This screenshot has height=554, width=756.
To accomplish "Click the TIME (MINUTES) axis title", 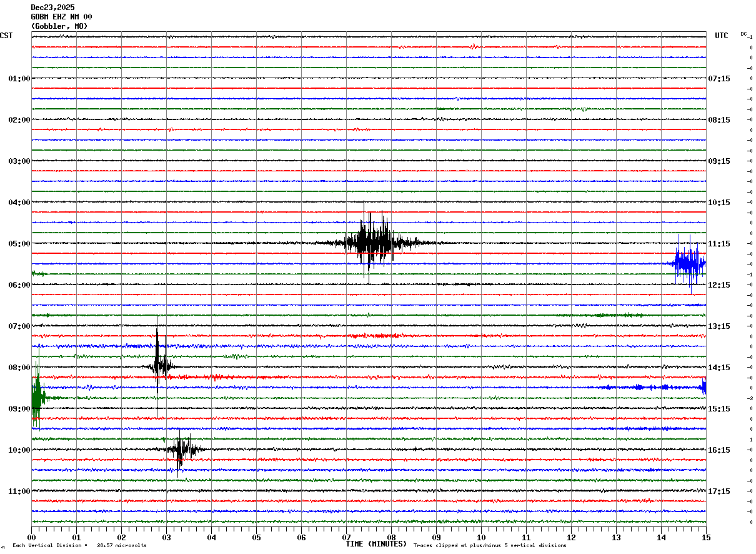I will (376, 544).
